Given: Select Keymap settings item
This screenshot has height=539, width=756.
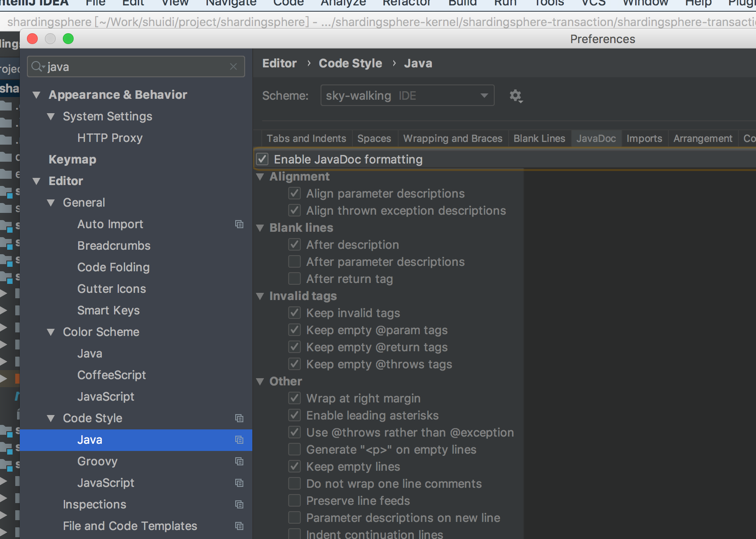Looking at the screenshot, I should 72,159.
